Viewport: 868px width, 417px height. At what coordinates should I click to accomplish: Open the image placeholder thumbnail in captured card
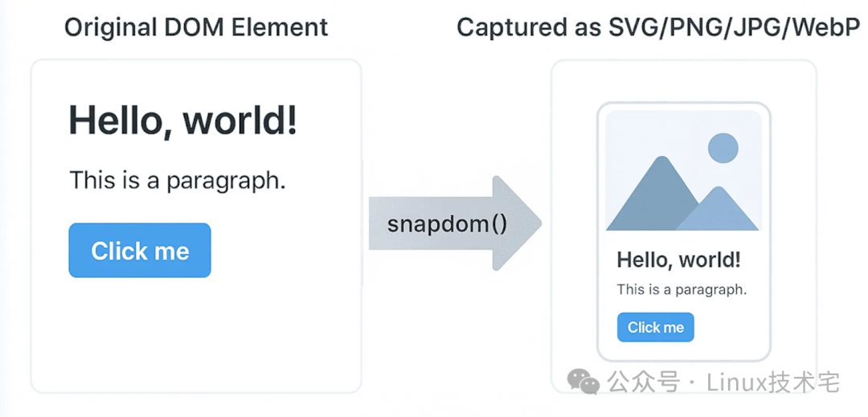coord(682,170)
